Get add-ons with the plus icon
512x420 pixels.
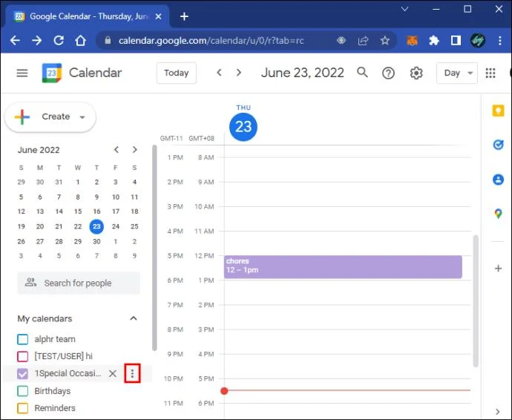coord(498,269)
